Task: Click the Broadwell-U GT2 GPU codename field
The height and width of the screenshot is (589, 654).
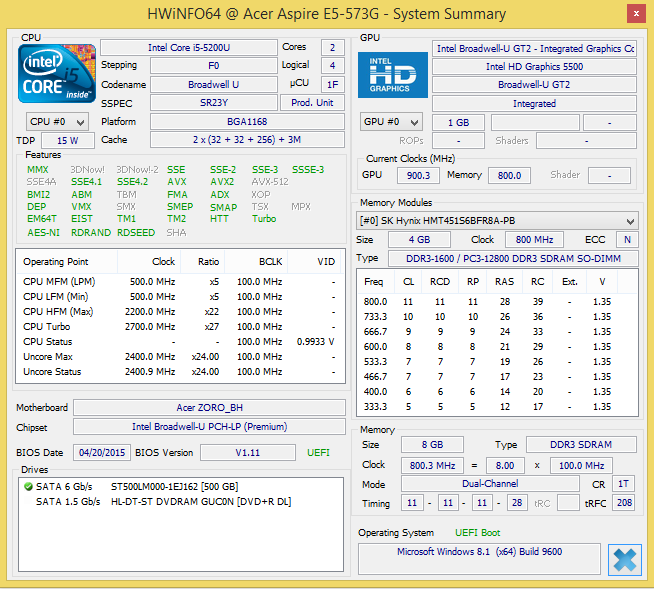Action: click(534, 85)
